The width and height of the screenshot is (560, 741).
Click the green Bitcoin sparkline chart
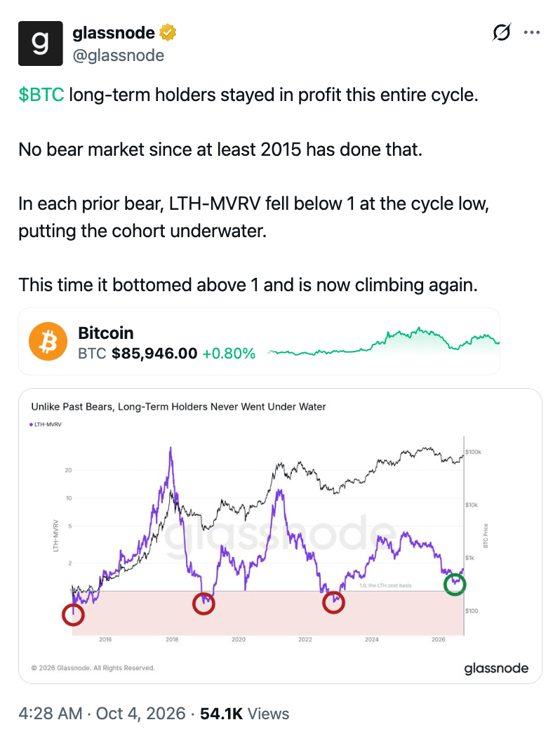[383, 342]
